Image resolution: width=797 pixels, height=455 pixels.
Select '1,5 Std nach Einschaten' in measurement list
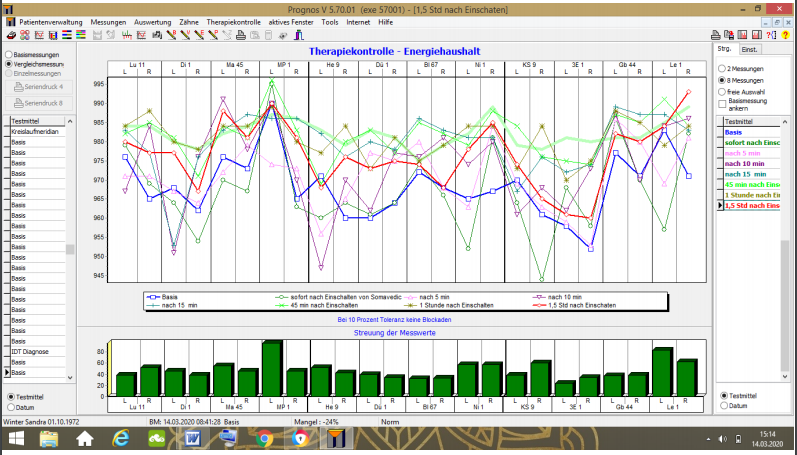pos(755,205)
